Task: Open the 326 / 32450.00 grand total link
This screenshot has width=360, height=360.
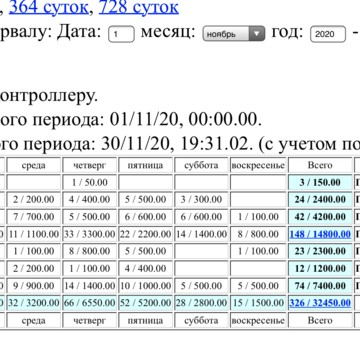Action: (x=320, y=303)
